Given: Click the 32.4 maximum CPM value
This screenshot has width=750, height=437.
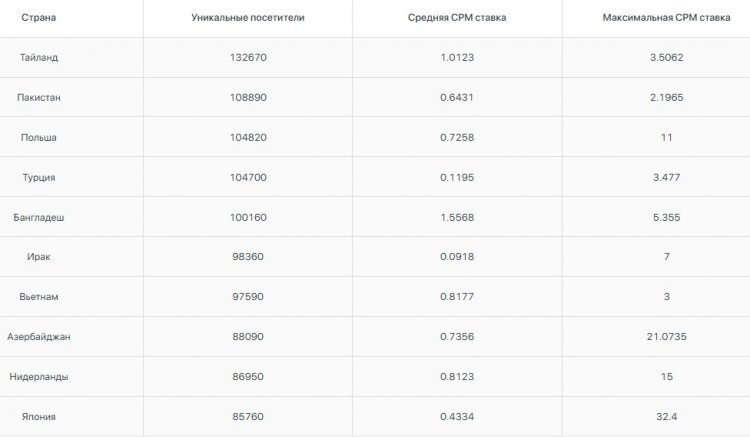Looking at the screenshot, I should tap(666, 416).
